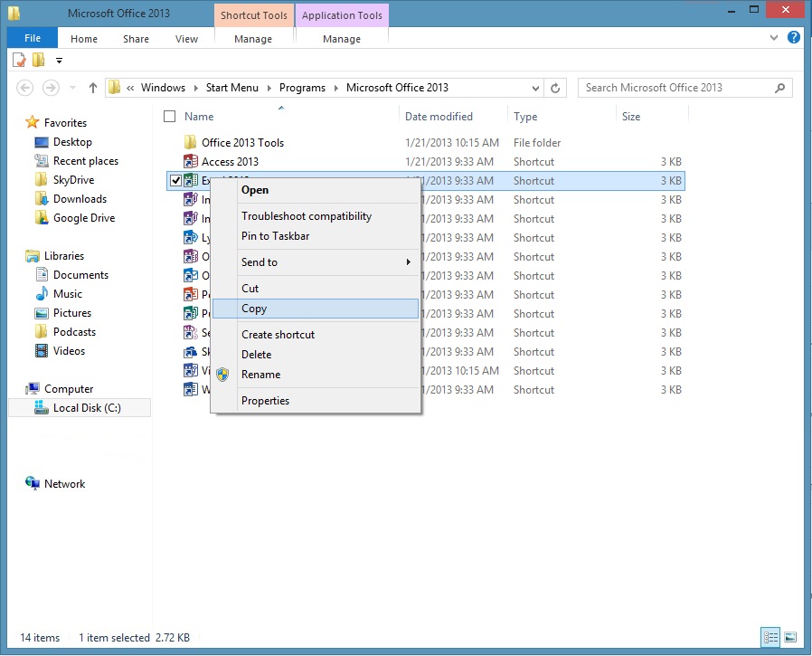Uncheck the selected Excel 2013 item checkbox
812x656 pixels.
coord(176,180)
